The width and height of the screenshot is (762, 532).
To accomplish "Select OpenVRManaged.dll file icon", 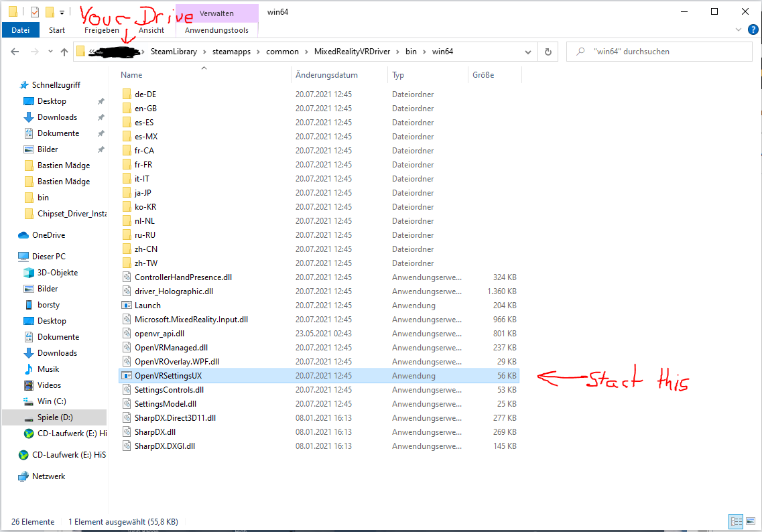I will click(x=127, y=348).
